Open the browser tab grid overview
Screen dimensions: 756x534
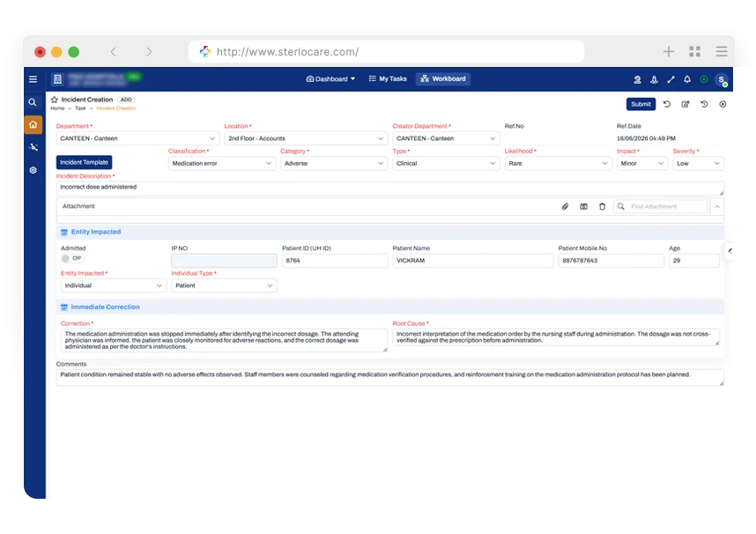pyautogui.click(x=695, y=52)
